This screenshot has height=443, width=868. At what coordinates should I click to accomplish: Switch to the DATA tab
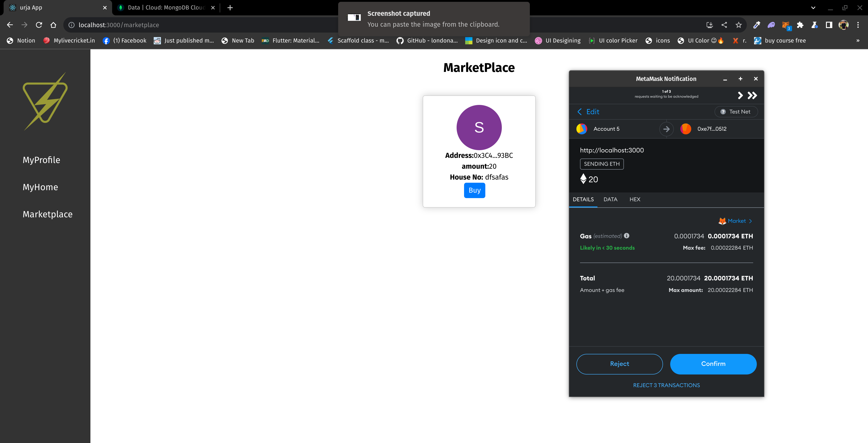click(x=610, y=199)
